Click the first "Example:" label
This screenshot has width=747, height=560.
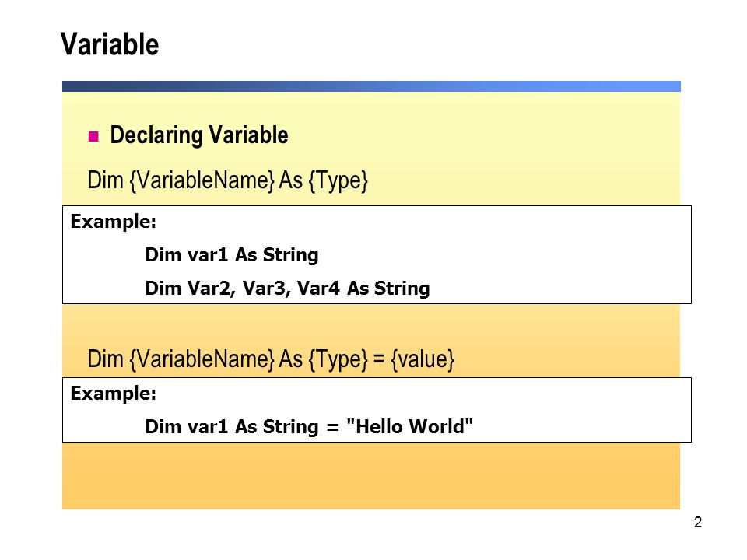114,222
